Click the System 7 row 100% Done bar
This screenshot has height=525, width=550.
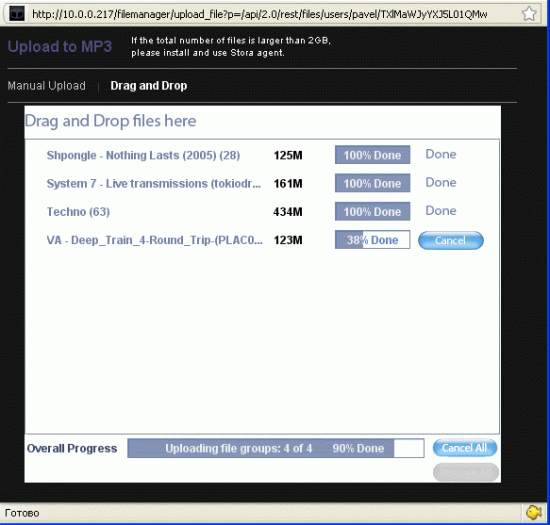coord(373,183)
